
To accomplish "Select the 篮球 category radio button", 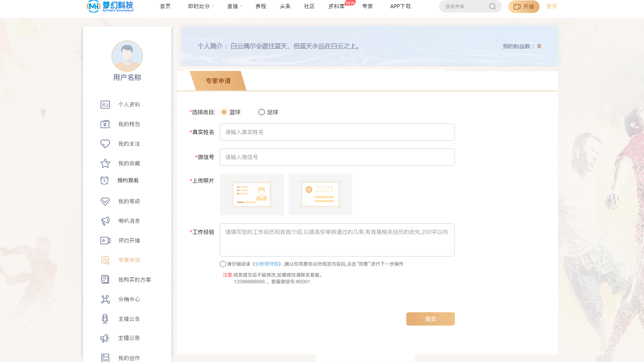I will (x=224, y=112).
